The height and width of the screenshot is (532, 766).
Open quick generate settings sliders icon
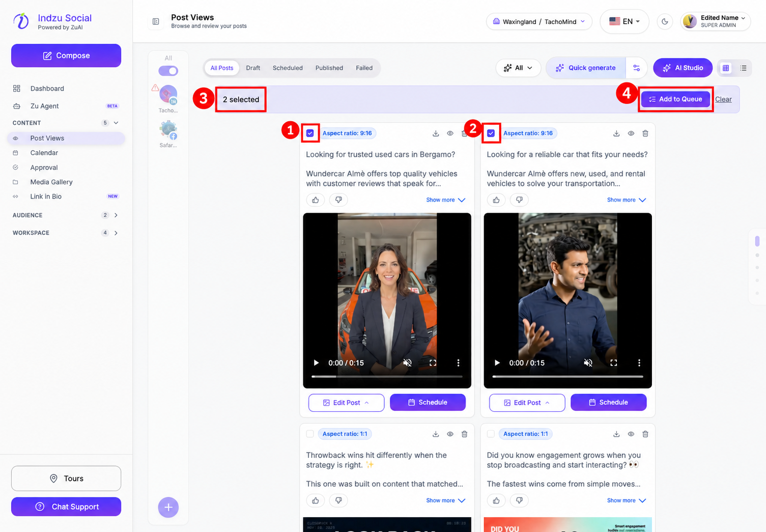click(636, 68)
